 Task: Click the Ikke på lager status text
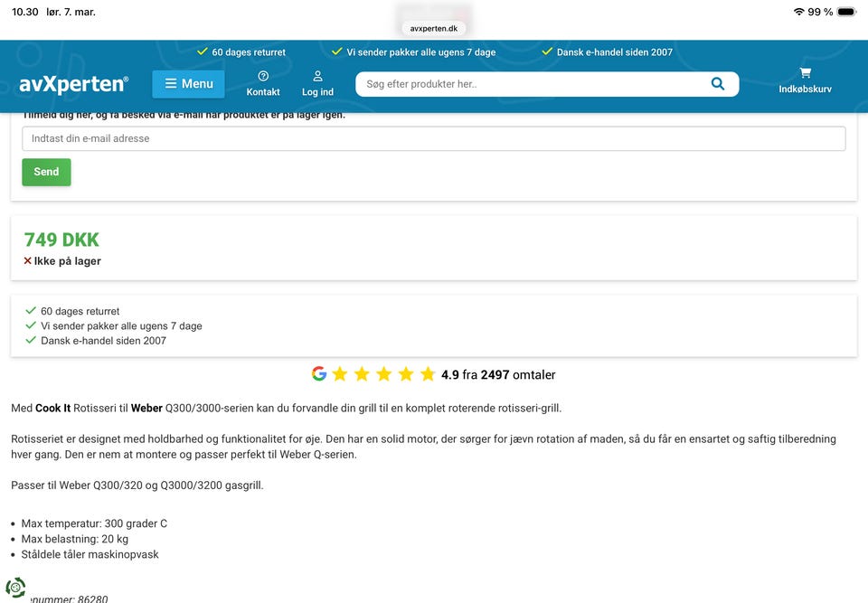tap(68, 260)
